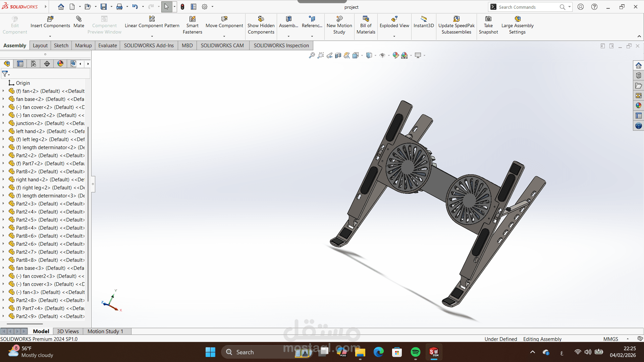Select the Move Component tool
The height and width of the screenshot is (362, 644).
coord(224,22)
